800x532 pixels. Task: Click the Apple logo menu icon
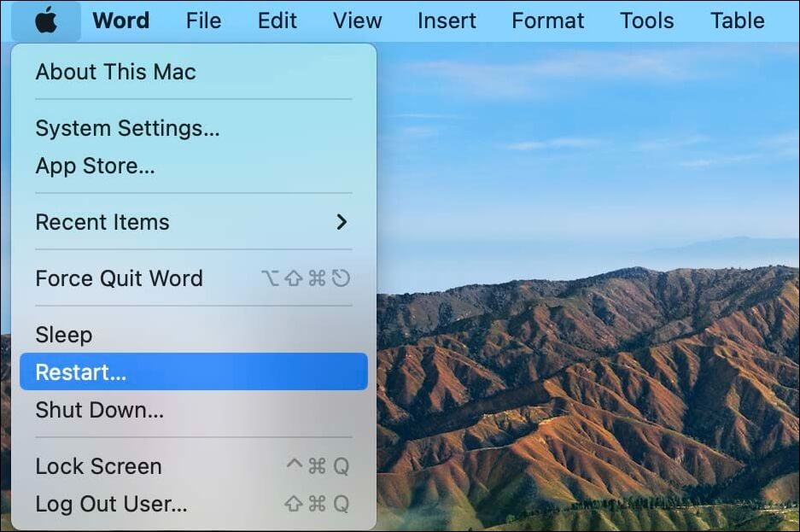pos(46,20)
